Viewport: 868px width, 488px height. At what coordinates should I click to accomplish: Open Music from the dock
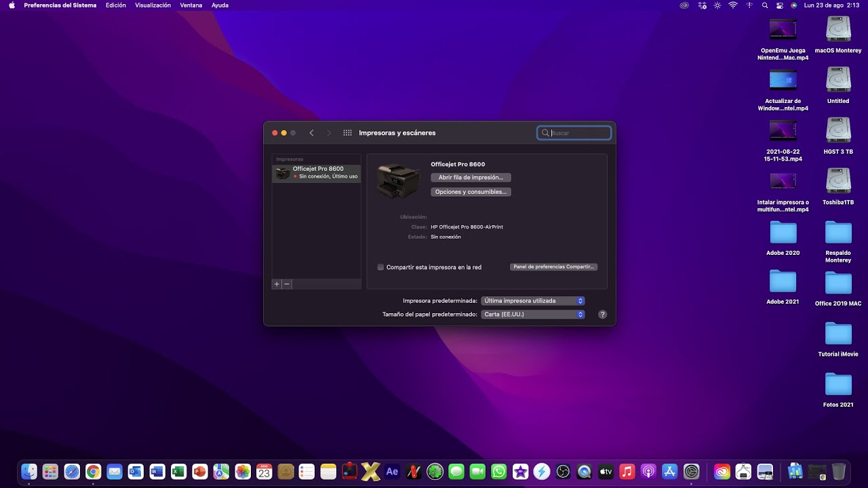pos(627,472)
